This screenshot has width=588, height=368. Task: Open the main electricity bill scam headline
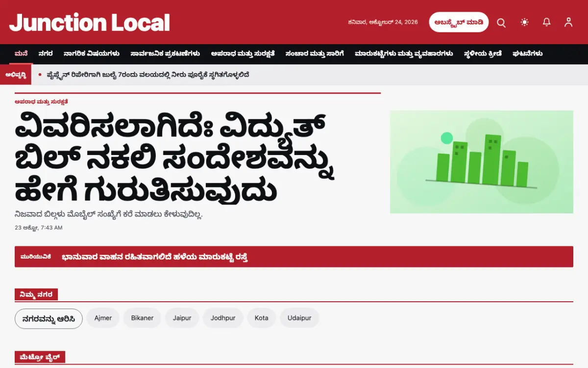(175, 158)
